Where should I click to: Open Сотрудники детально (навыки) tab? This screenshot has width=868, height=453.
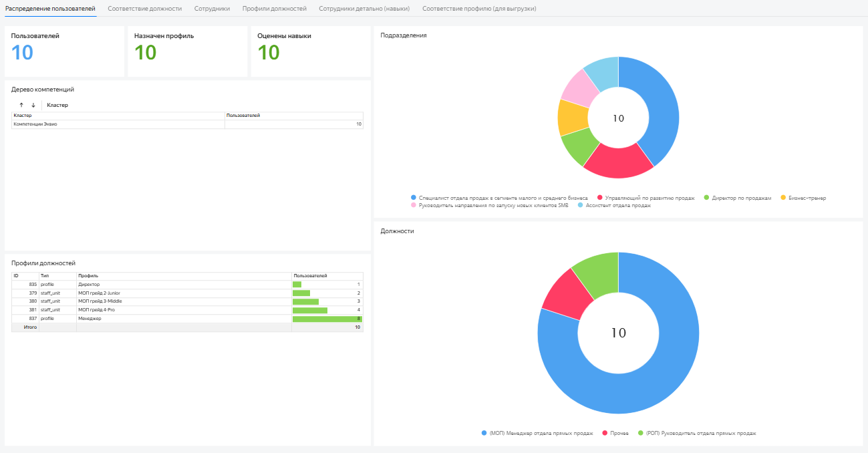(x=364, y=9)
